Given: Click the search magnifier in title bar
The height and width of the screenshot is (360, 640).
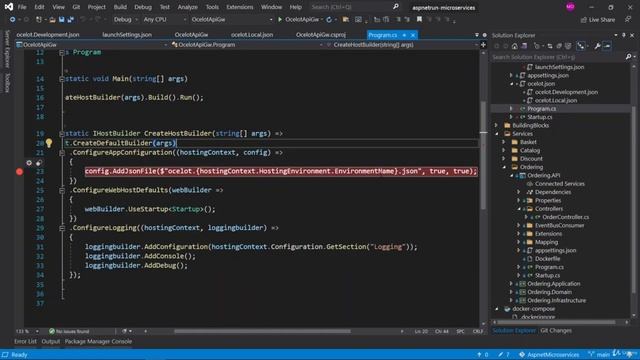Looking at the screenshot, I should [x=396, y=7].
